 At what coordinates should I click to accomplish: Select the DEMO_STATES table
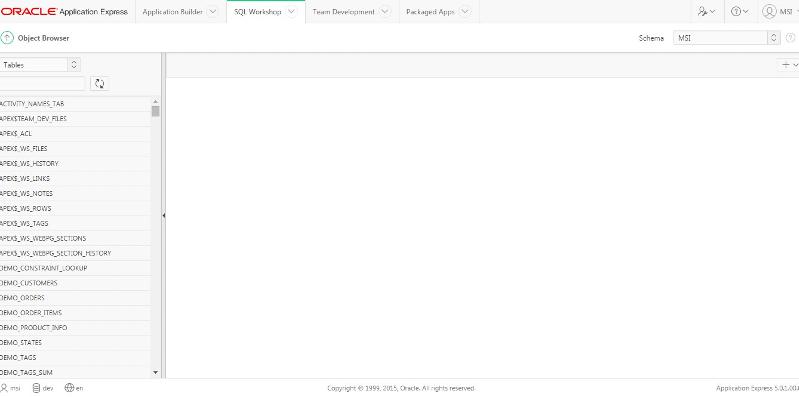coord(75,342)
